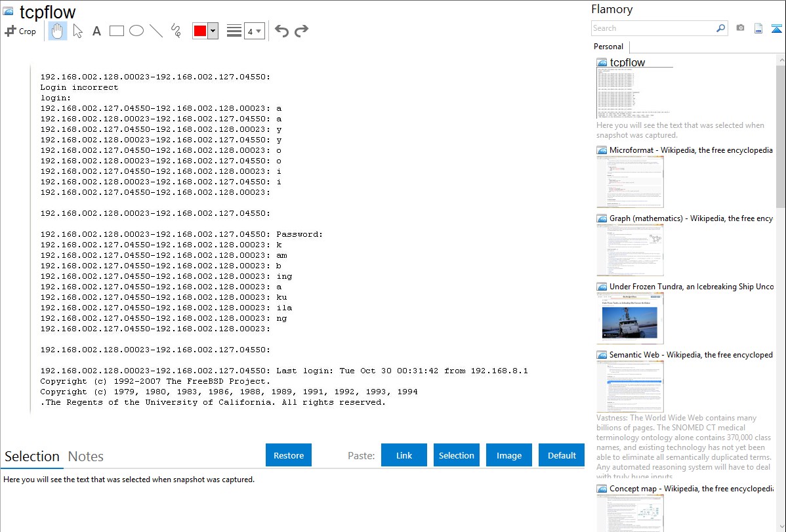Click the 'Last login: Tue Oct 30' line

point(283,371)
